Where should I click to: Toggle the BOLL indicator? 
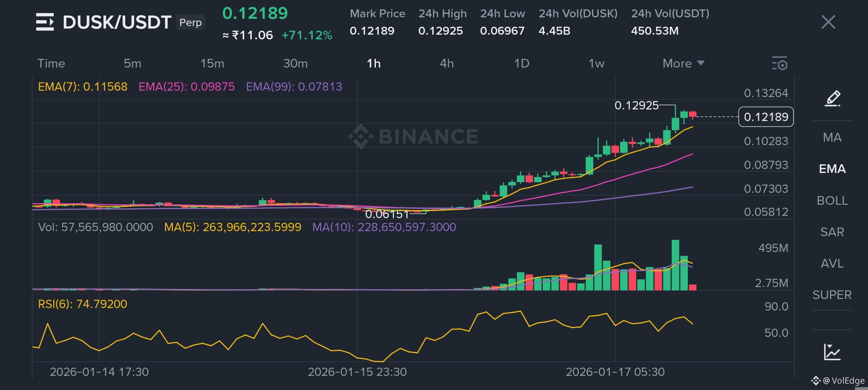(832, 200)
